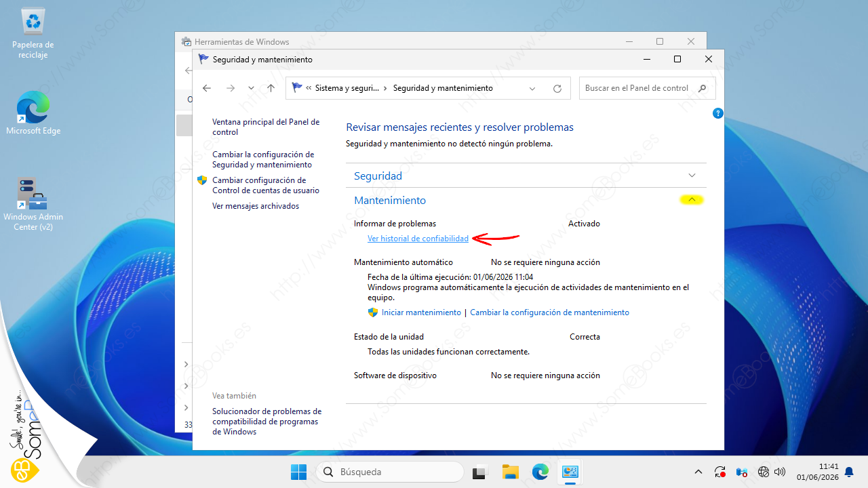The image size is (868, 488).
Task: Click the Activado status text
Action: click(584, 224)
